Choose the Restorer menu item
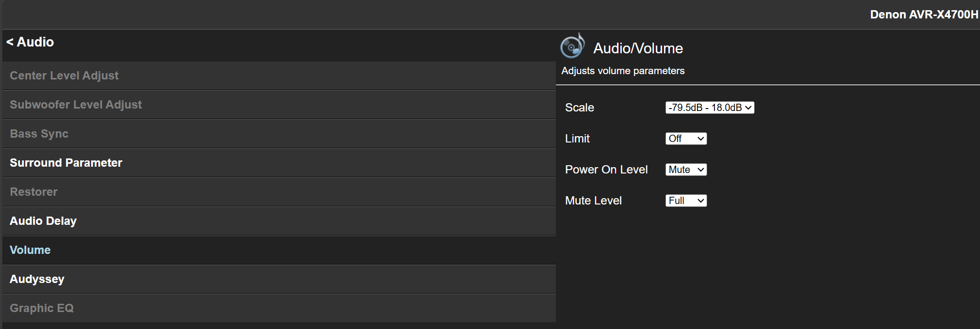Screen dimensions: 980x329 point(33,192)
